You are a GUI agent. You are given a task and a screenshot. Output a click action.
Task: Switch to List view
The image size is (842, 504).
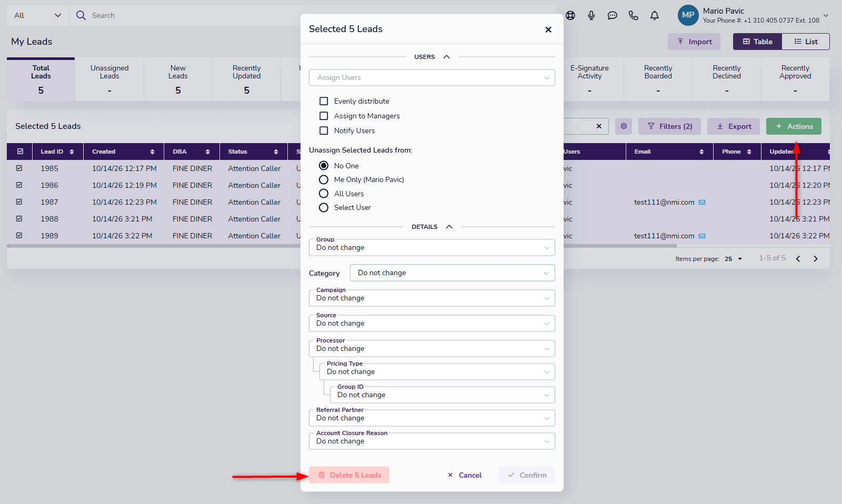[x=806, y=42]
